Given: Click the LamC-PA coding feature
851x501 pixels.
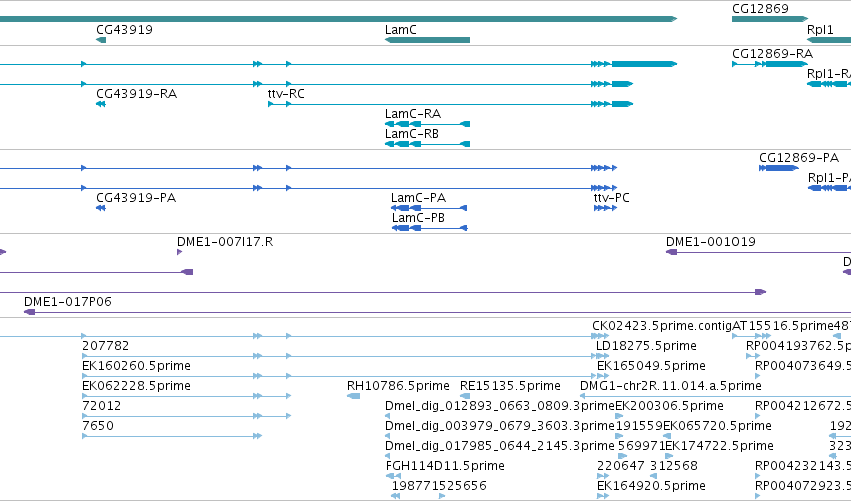Looking at the screenshot, I should click(x=429, y=208).
